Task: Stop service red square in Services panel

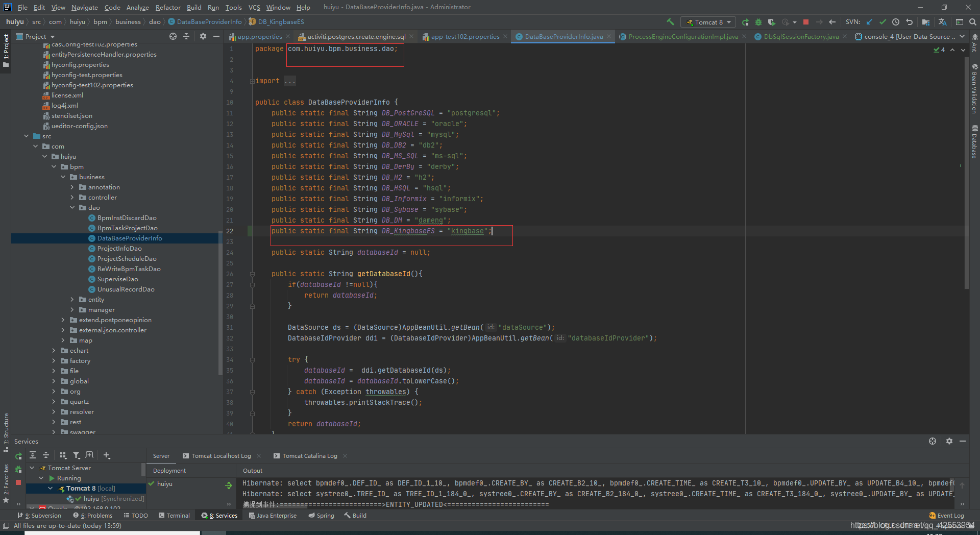Action: (18, 482)
